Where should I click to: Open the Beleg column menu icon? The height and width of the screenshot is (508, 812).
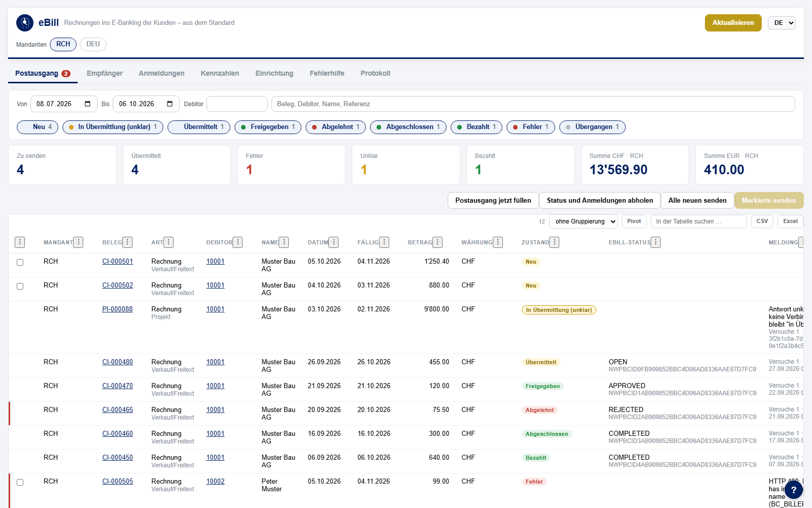click(127, 242)
